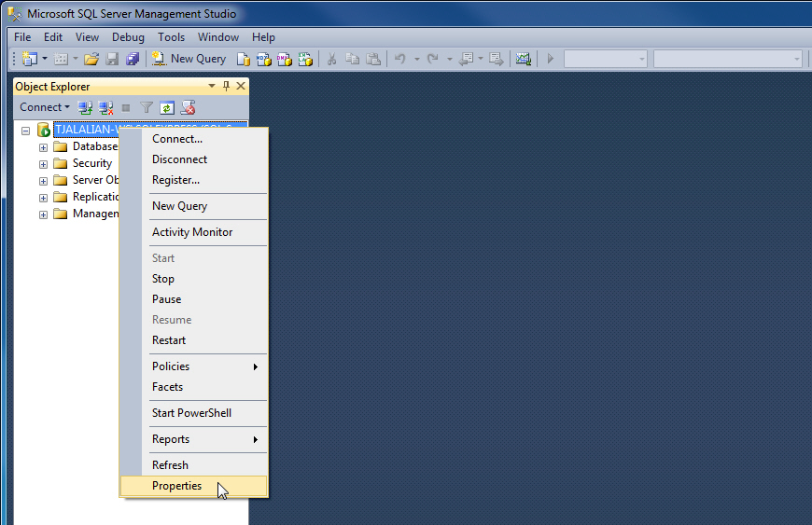Click the Connect Object Explorer icon
The image size is (812, 525).
coord(86,107)
